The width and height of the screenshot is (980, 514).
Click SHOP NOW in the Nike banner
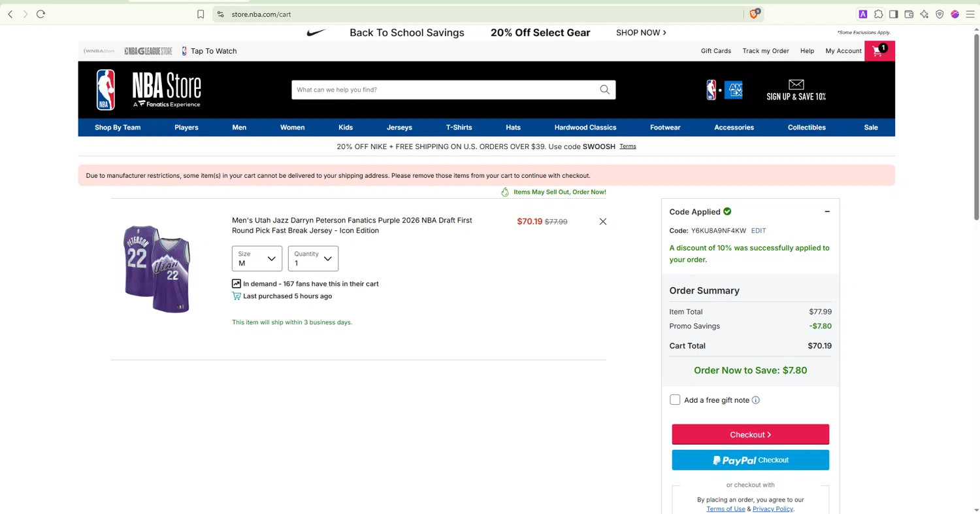641,33
